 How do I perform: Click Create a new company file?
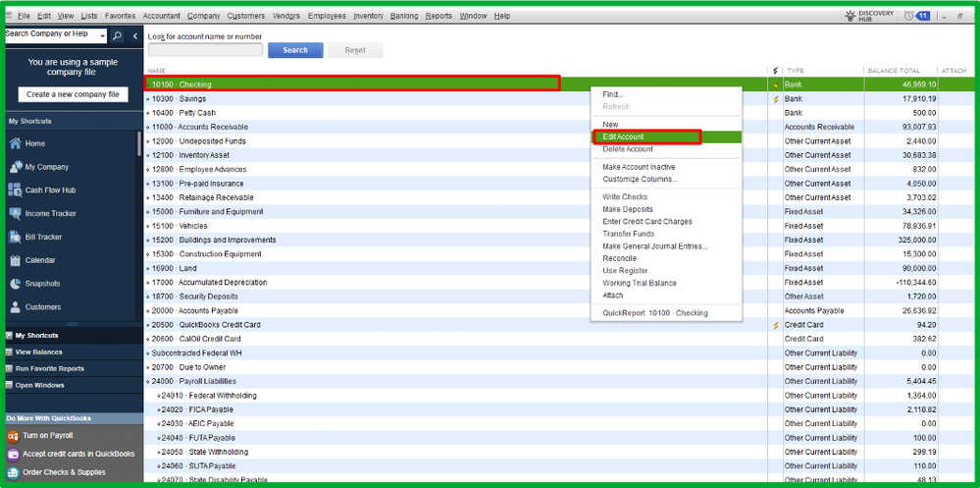click(x=74, y=94)
